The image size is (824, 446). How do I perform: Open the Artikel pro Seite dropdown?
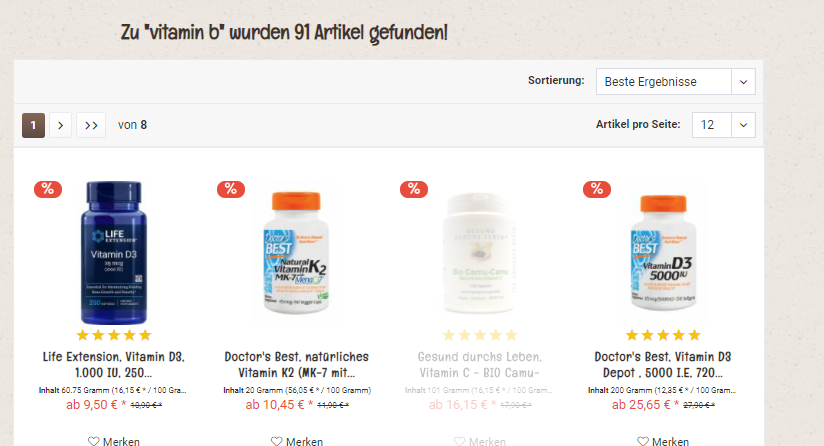coord(724,125)
